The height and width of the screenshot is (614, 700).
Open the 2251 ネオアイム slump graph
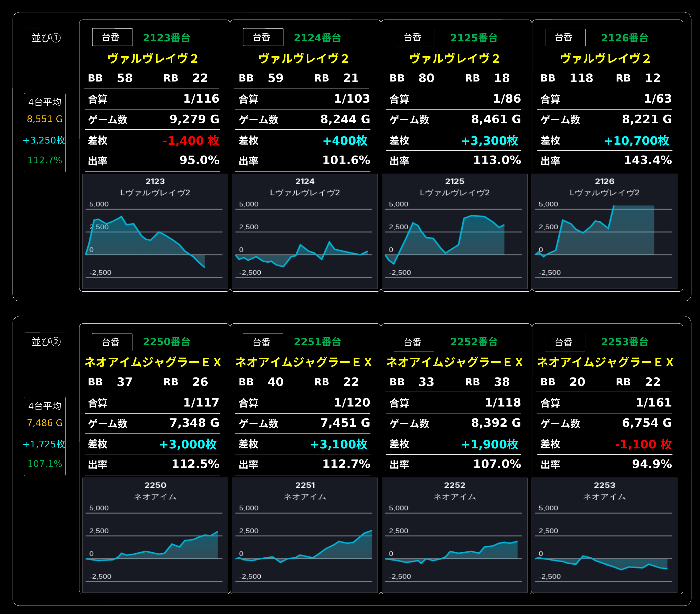tap(305, 535)
